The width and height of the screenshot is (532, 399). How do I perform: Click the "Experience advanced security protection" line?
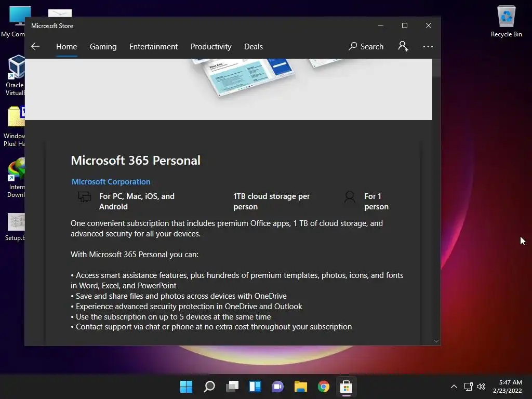tap(187, 307)
